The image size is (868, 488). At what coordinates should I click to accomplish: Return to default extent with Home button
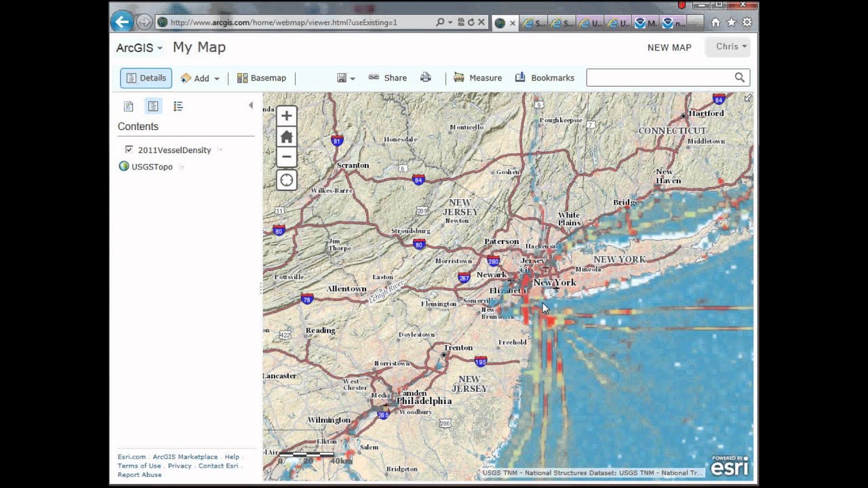point(286,136)
